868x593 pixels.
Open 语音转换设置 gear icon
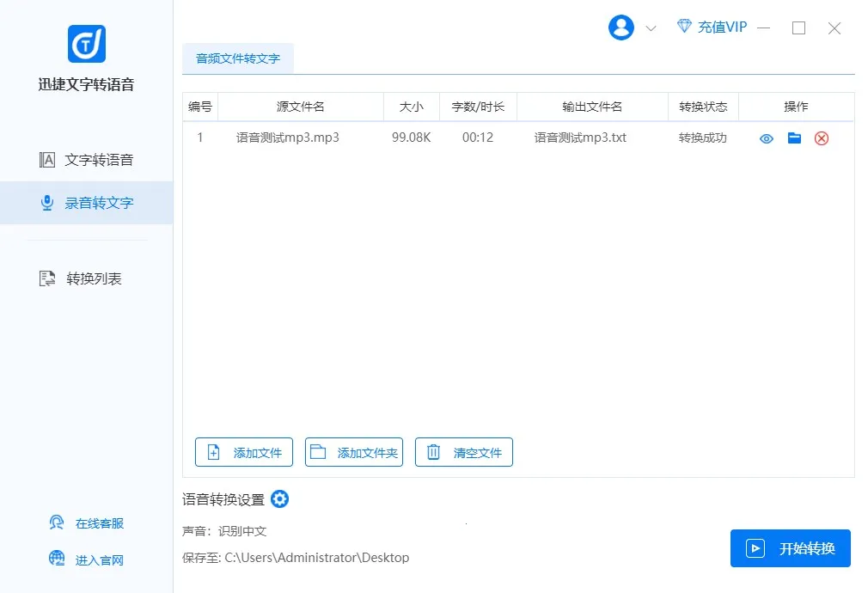point(280,499)
